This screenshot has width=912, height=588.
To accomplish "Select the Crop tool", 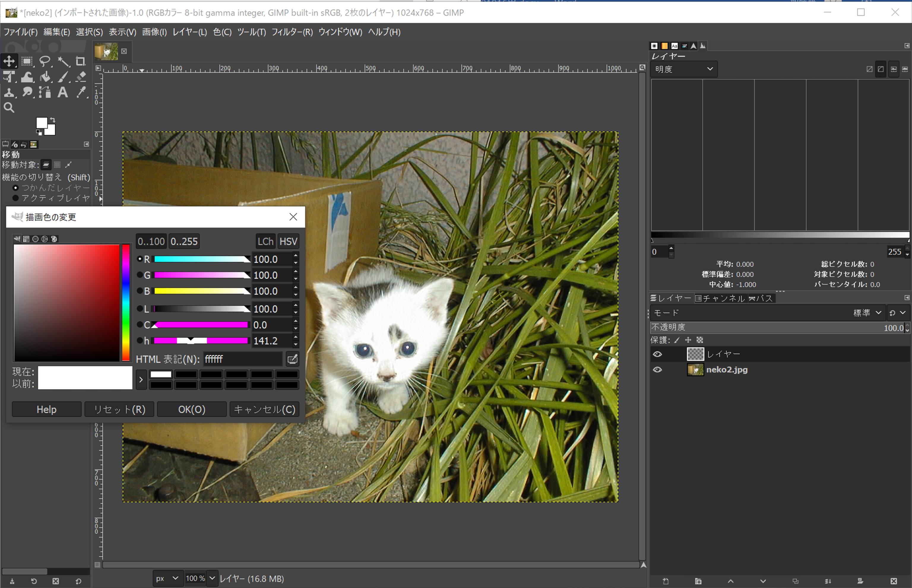I will 80,61.
